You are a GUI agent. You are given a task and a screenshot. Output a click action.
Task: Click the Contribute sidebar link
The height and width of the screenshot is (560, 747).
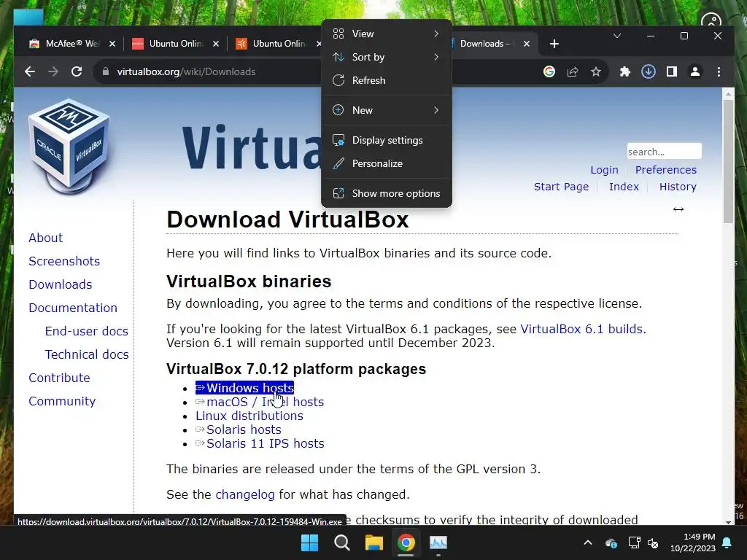click(59, 378)
